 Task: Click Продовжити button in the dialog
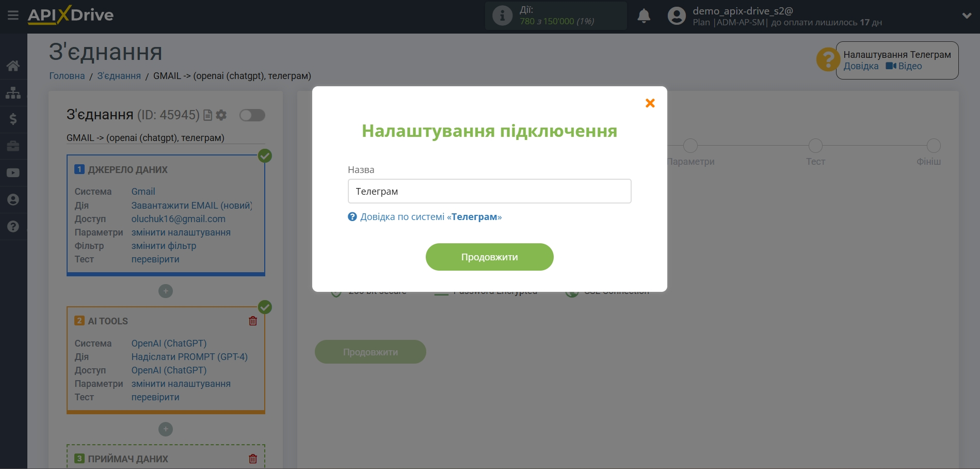489,257
